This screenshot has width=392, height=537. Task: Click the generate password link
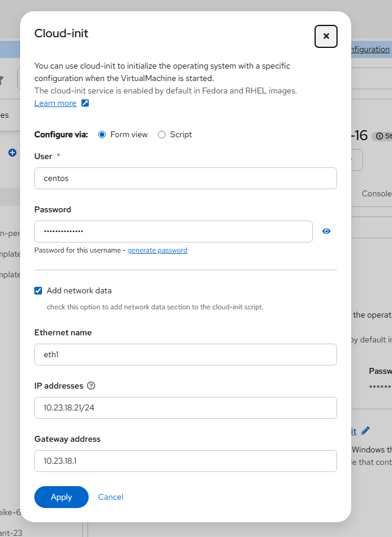pos(157,250)
